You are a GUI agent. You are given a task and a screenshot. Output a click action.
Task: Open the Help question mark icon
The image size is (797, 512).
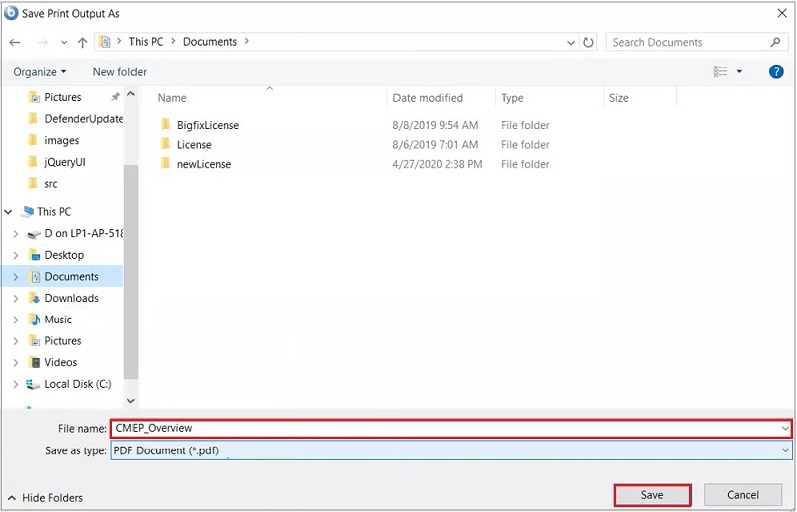click(x=776, y=72)
